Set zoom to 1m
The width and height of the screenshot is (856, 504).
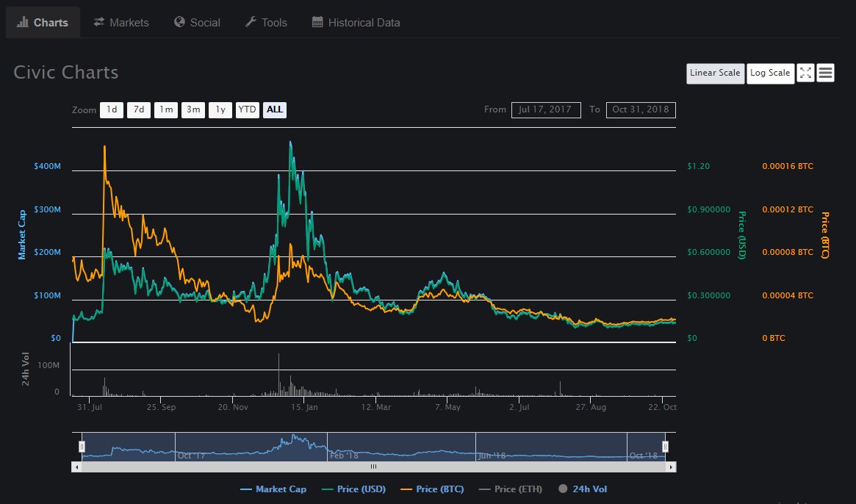point(166,109)
